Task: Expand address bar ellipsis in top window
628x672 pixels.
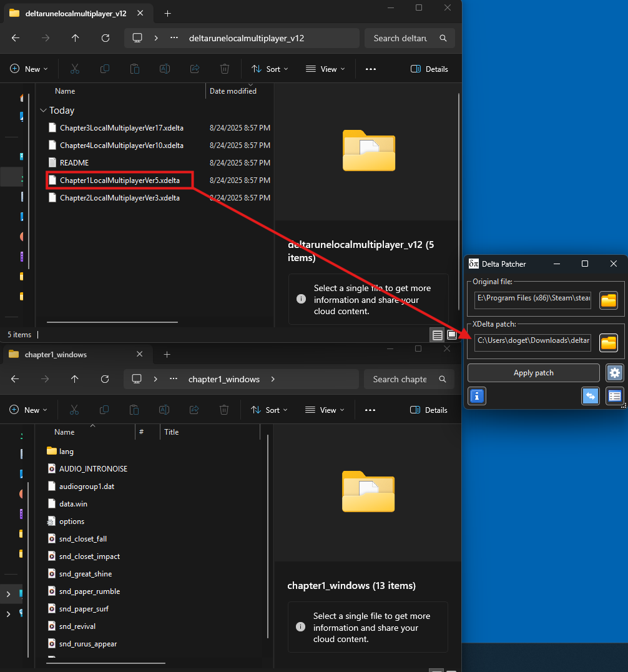Action: 174,38
